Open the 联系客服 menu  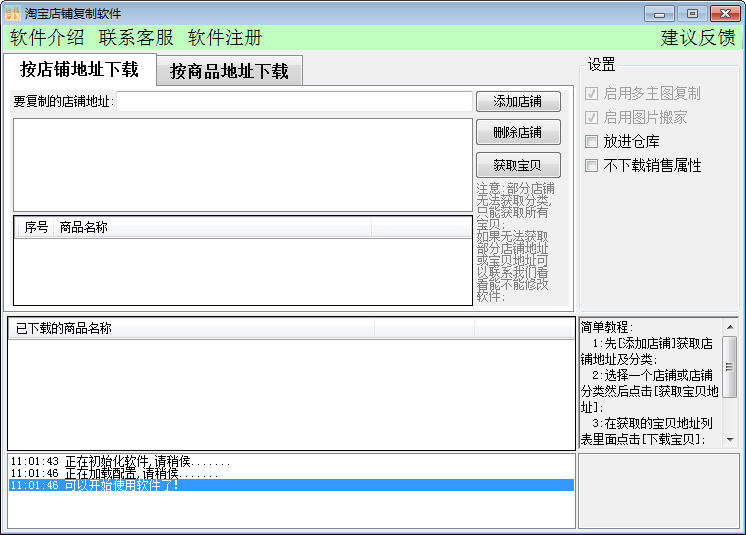(x=136, y=38)
